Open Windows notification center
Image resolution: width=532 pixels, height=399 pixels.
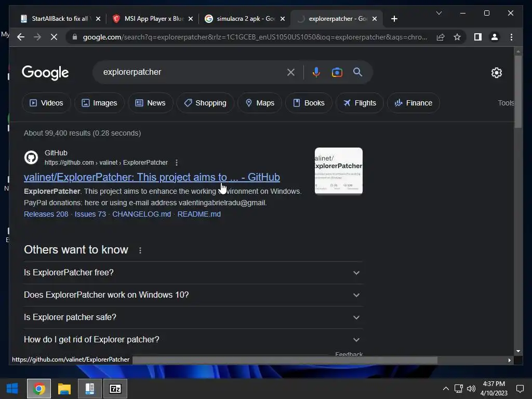point(520,389)
